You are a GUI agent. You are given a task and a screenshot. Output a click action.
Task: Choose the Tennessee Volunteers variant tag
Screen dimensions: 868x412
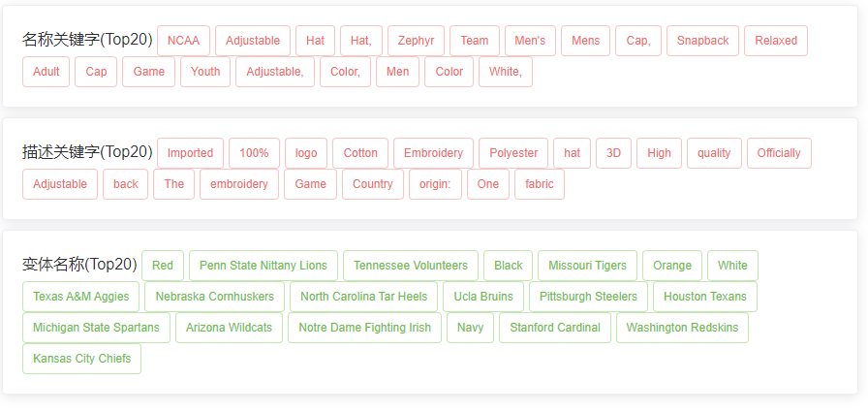tap(410, 266)
